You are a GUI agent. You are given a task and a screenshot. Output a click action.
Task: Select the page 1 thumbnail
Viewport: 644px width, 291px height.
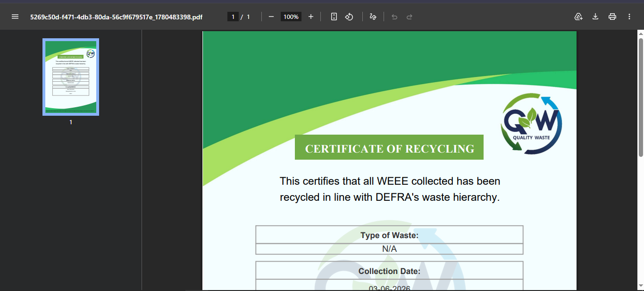click(x=71, y=77)
